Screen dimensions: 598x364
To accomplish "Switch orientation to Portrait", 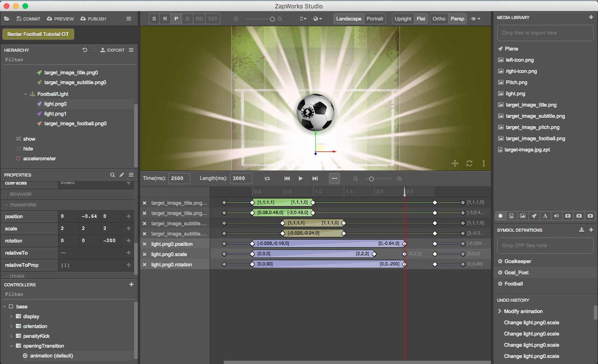I will 375,19.
